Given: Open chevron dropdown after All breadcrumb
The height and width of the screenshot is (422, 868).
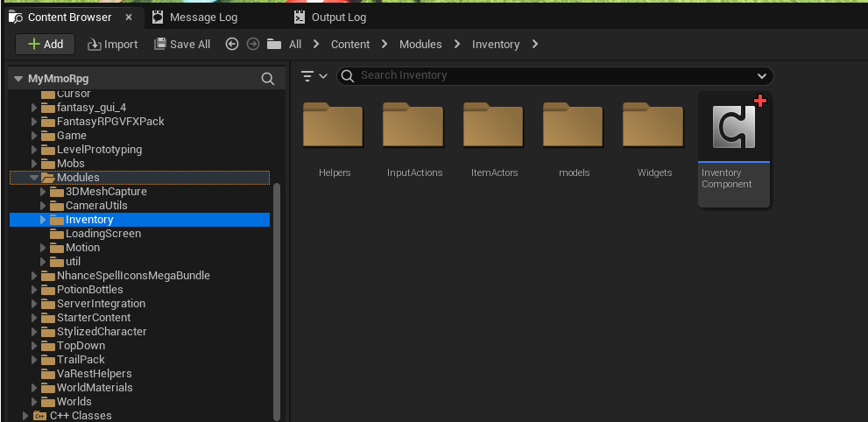Looking at the screenshot, I should click(317, 44).
